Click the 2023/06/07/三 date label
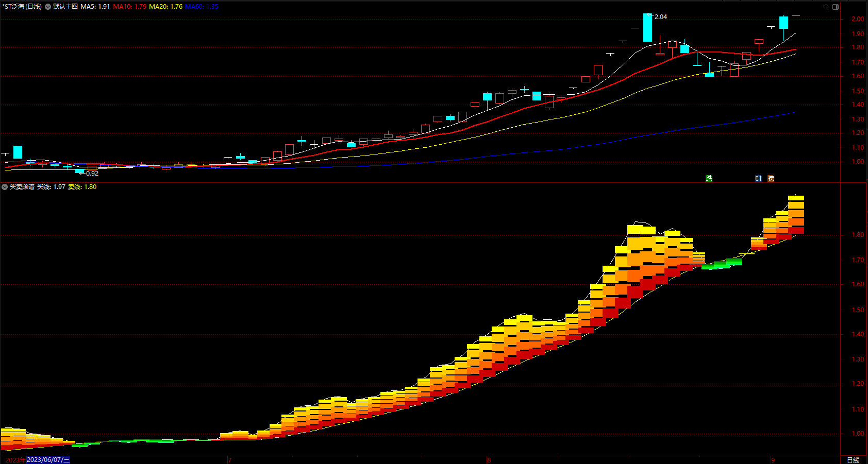This screenshot has width=868, height=464. (48, 460)
